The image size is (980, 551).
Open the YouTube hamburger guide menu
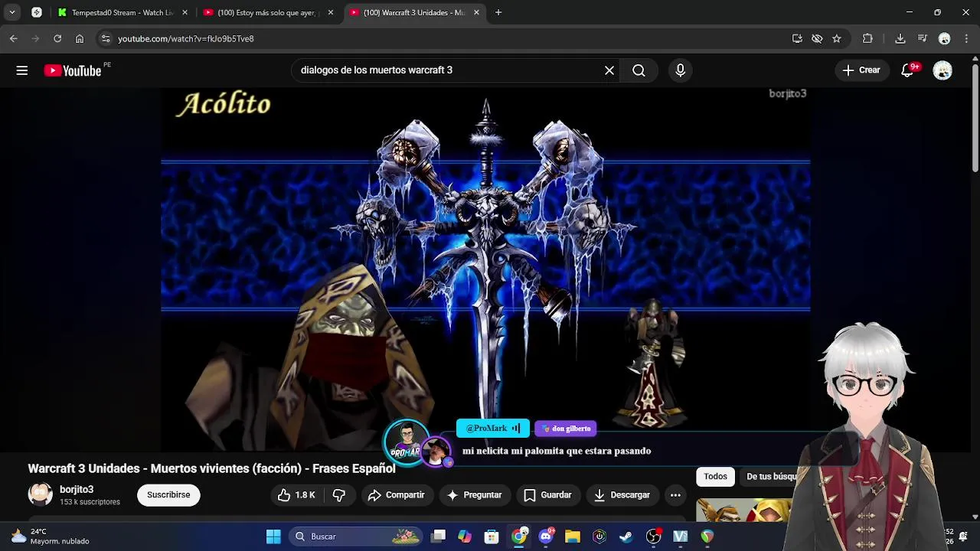(22, 70)
